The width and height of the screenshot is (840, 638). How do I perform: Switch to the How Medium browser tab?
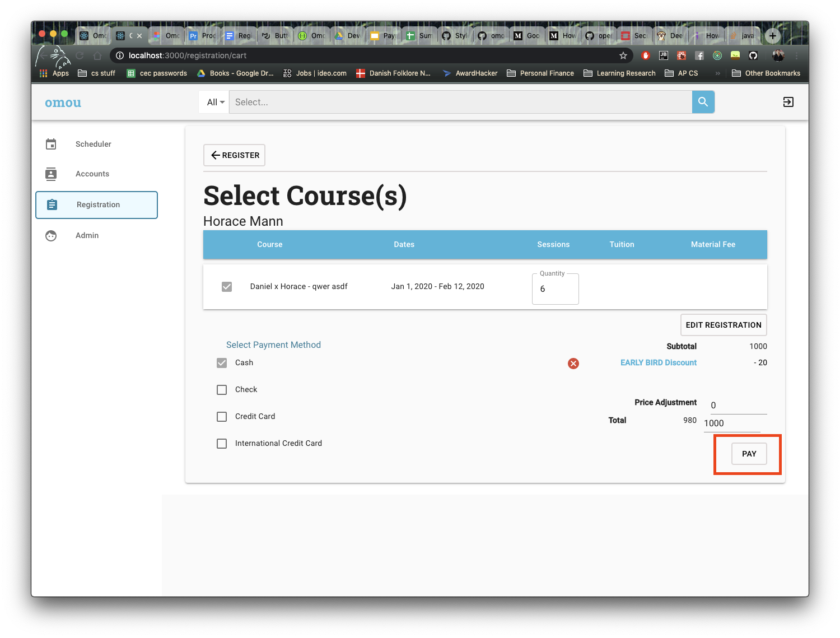point(563,36)
